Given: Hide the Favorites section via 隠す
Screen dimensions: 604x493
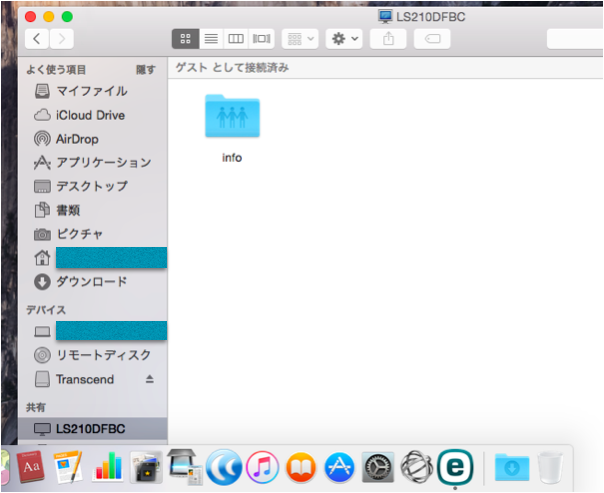Looking at the screenshot, I should click(146, 70).
